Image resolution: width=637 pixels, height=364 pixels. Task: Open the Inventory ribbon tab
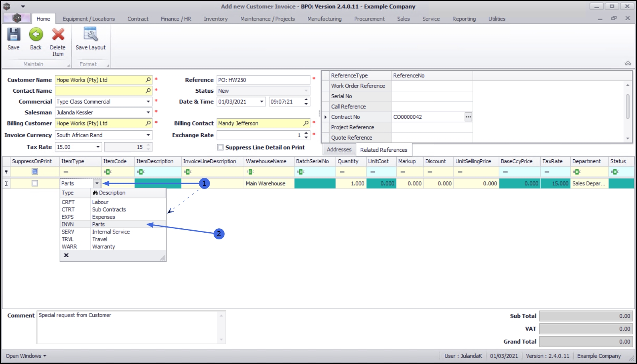(216, 19)
